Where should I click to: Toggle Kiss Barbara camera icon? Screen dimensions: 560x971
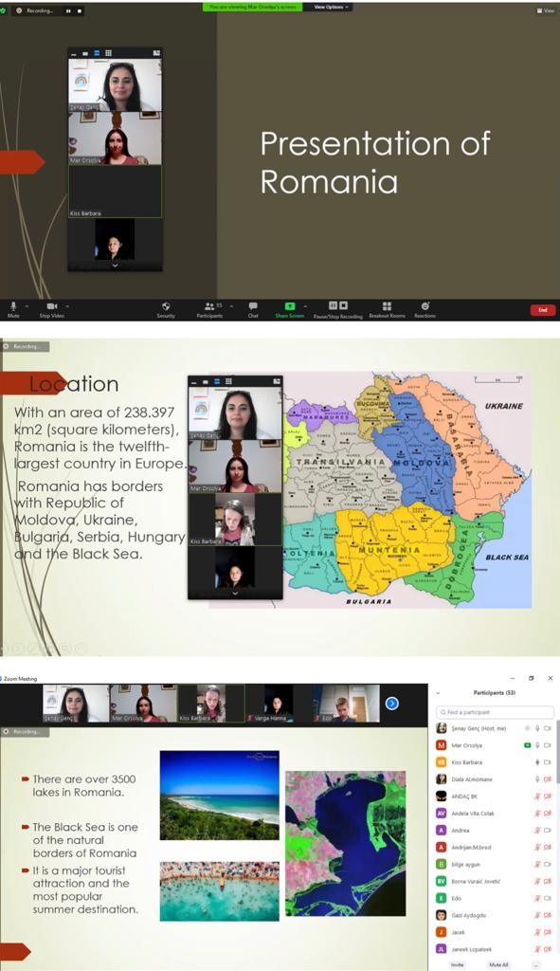(x=547, y=762)
